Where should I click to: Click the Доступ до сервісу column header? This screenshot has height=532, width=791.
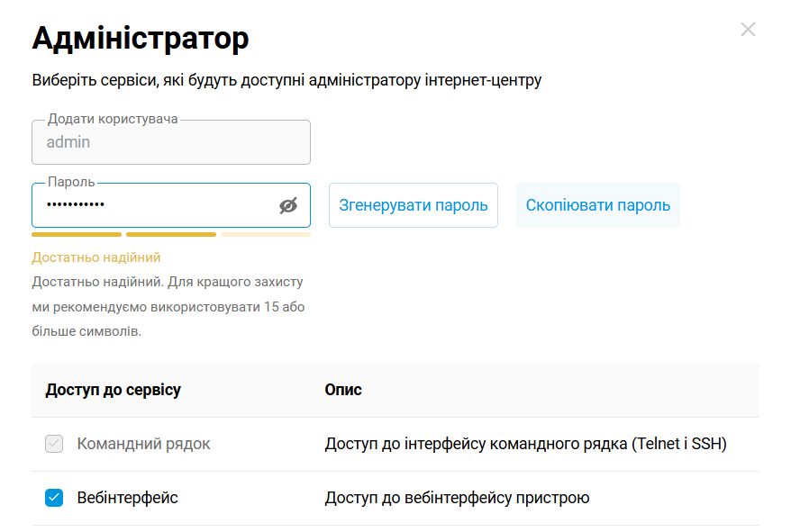pos(113,390)
